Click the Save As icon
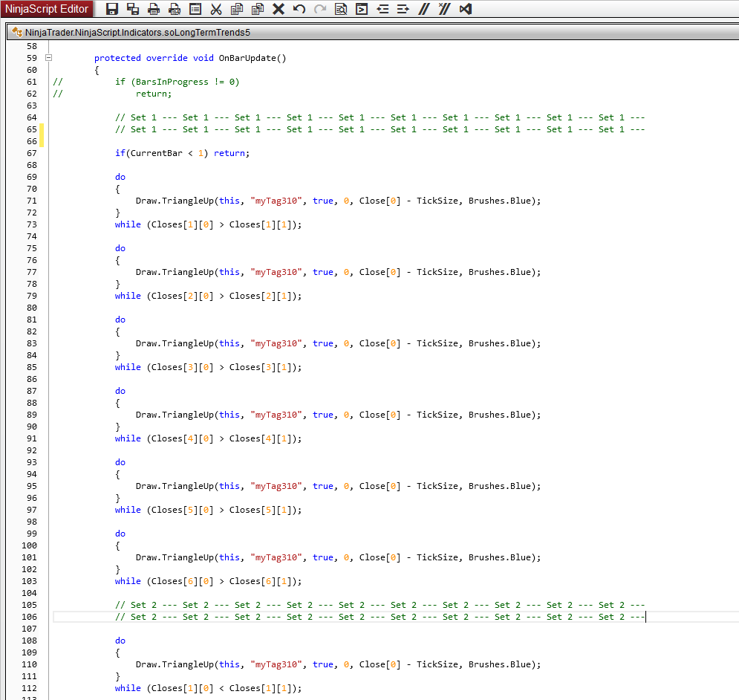This screenshot has height=700, width=739. [x=133, y=9]
